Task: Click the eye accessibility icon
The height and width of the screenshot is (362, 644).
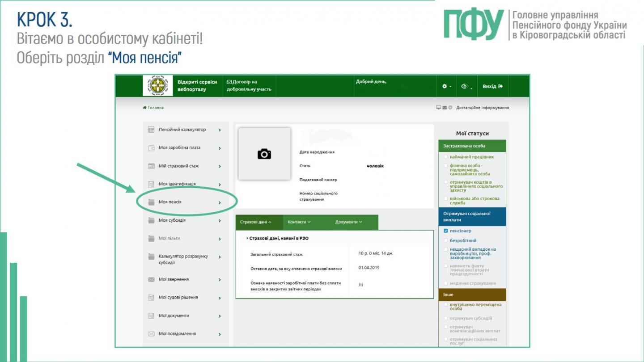Action: (x=466, y=86)
